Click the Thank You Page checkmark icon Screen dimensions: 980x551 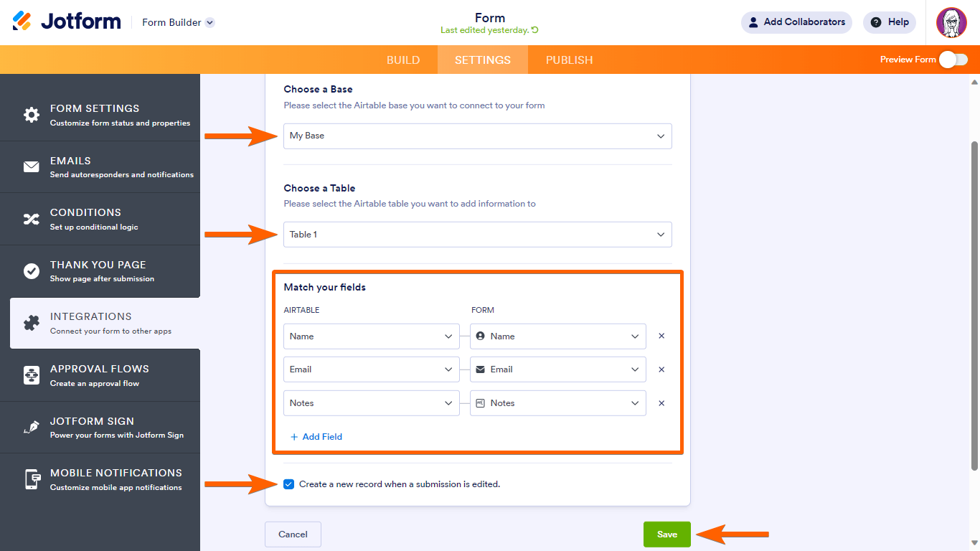(32, 271)
